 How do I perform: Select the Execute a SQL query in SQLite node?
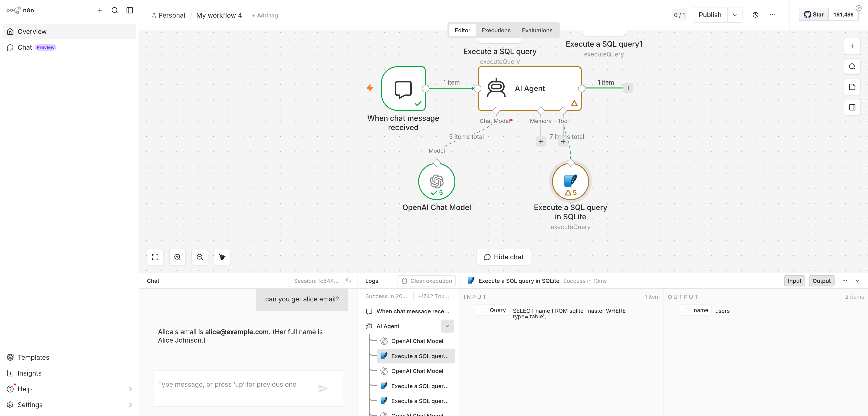pos(570,182)
